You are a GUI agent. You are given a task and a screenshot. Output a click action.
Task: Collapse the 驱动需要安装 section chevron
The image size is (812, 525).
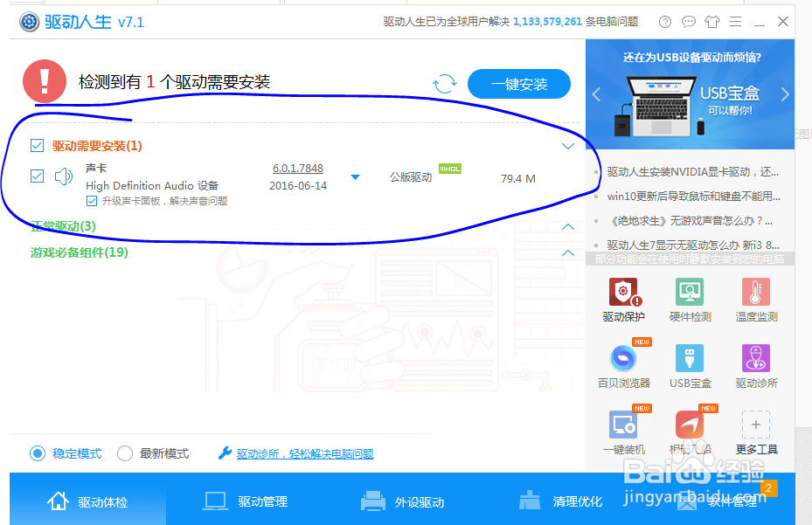tap(568, 146)
